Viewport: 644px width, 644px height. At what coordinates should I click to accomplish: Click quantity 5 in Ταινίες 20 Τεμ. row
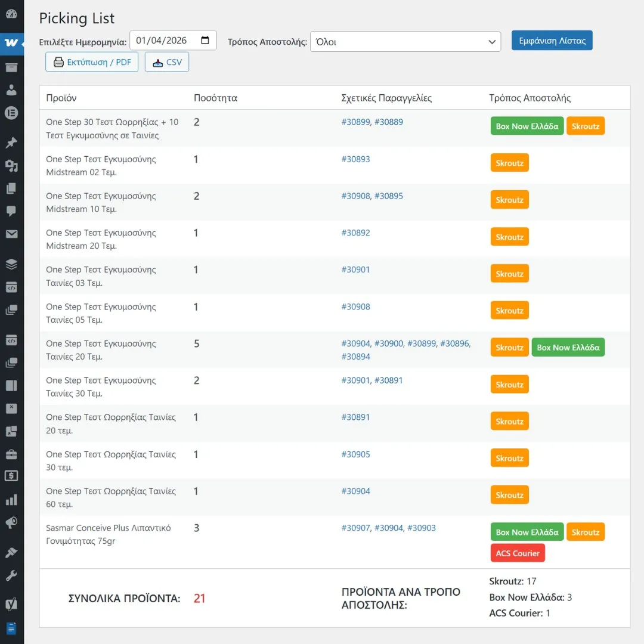[x=197, y=343]
